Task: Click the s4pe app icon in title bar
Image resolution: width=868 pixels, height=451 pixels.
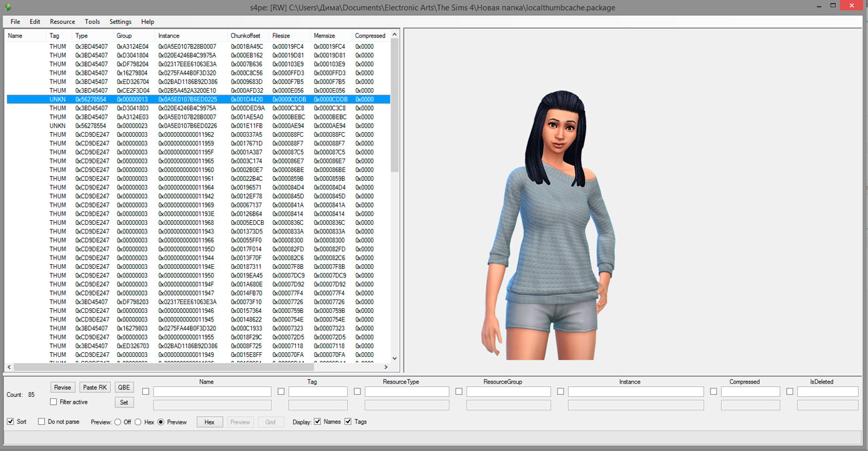Action: 9,7
